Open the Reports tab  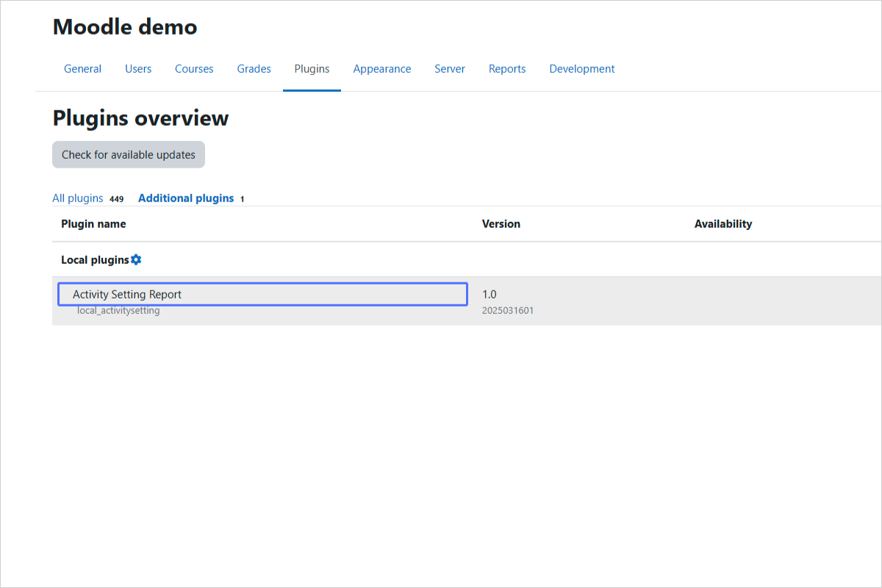pyautogui.click(x=507, y=69)
